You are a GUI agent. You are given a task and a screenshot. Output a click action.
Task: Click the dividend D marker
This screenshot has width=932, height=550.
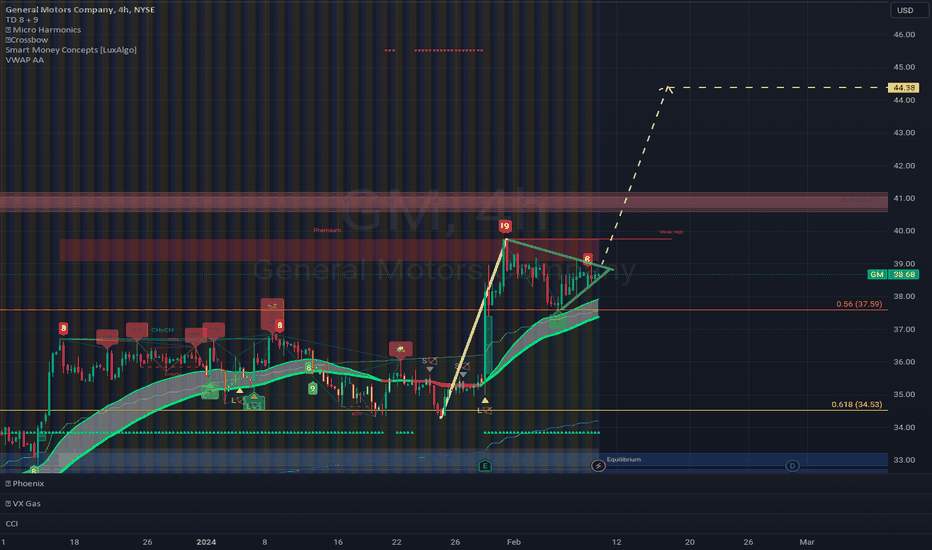[x=792, y=466]
